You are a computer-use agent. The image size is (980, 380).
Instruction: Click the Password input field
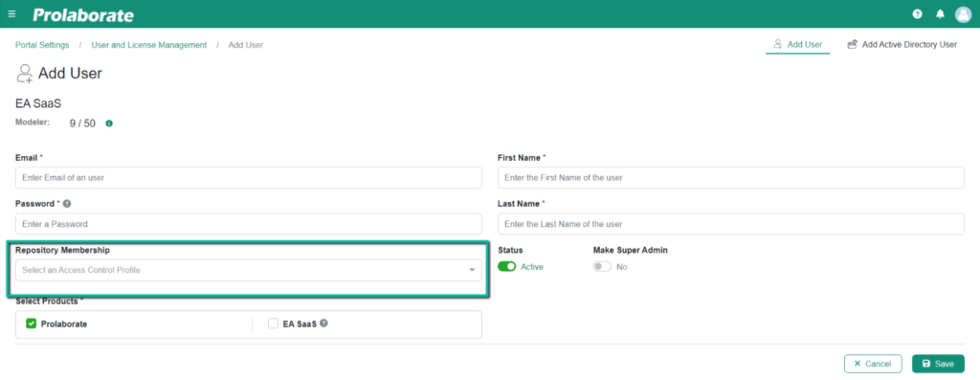click(x=249, y=224)
